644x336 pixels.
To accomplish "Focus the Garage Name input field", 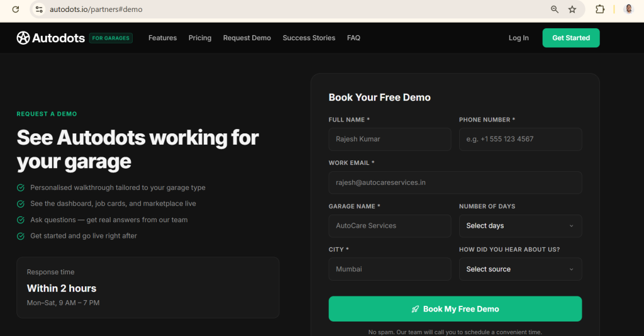I will 390,226.
